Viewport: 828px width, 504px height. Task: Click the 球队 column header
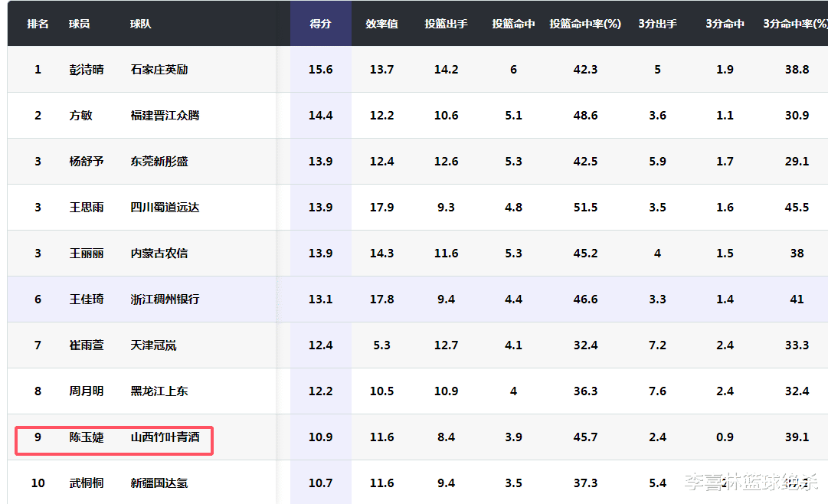point(141,24)
